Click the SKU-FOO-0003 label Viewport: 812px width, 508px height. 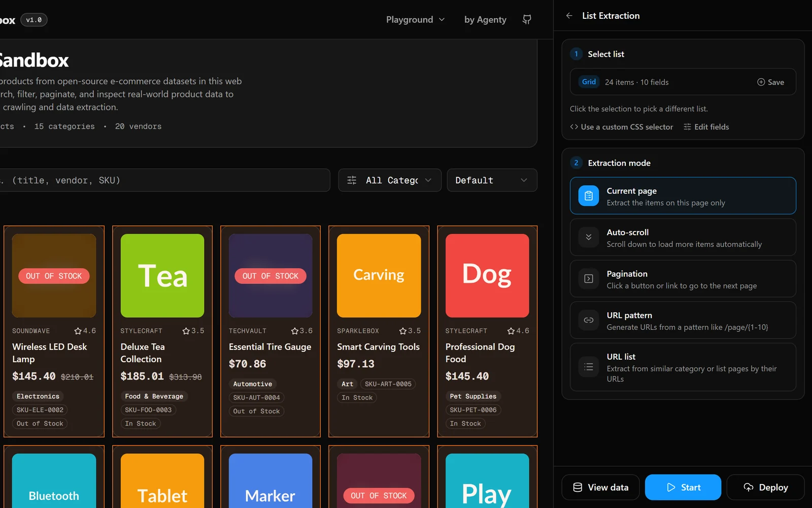pos(148,410)
